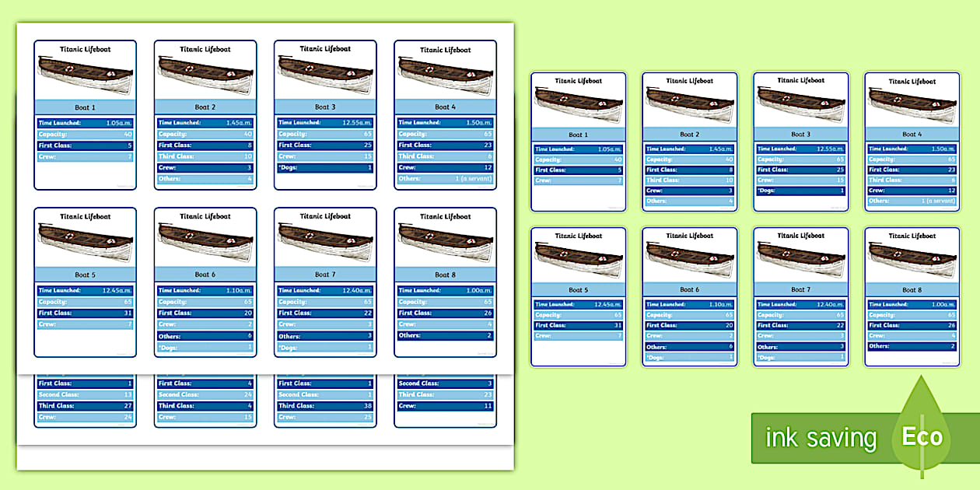Select the 'Others: 1 (a servant)' row on Boat 4
Screen dimensions: 980x490
click(x=444, y=180)
